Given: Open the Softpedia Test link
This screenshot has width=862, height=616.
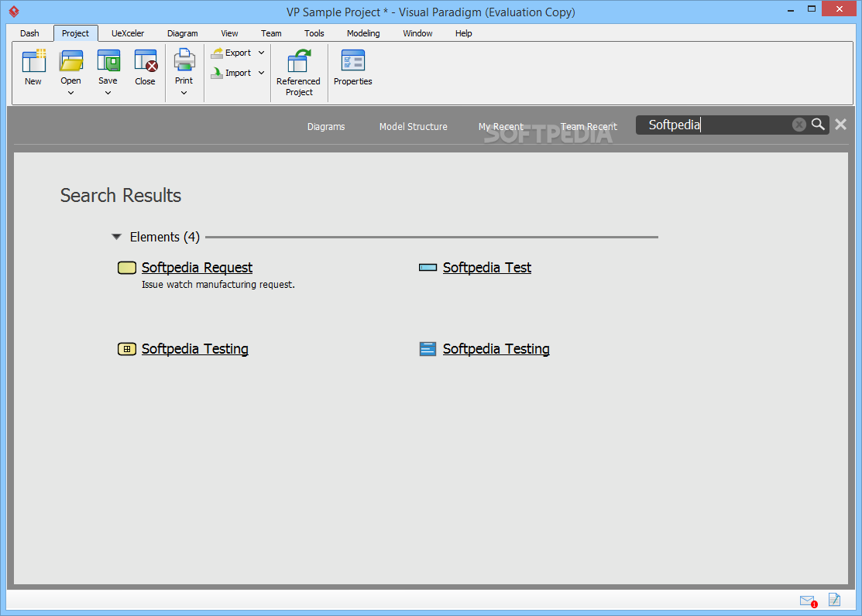Looking at the screenshot, I should (487, 268).
